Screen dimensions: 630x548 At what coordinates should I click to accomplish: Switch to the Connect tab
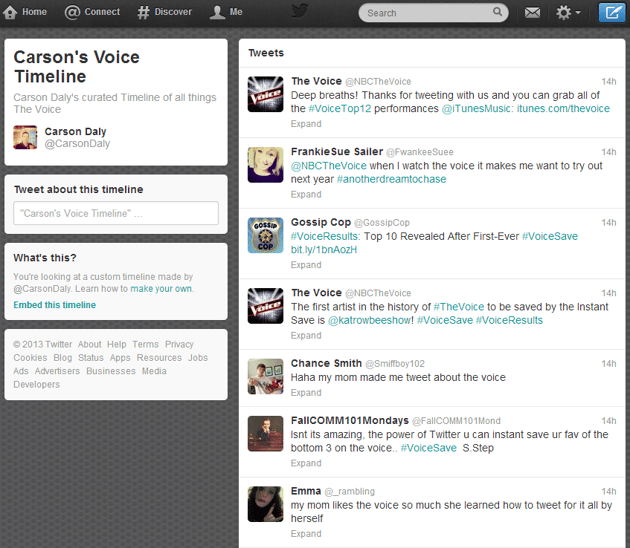pos(92,12)
